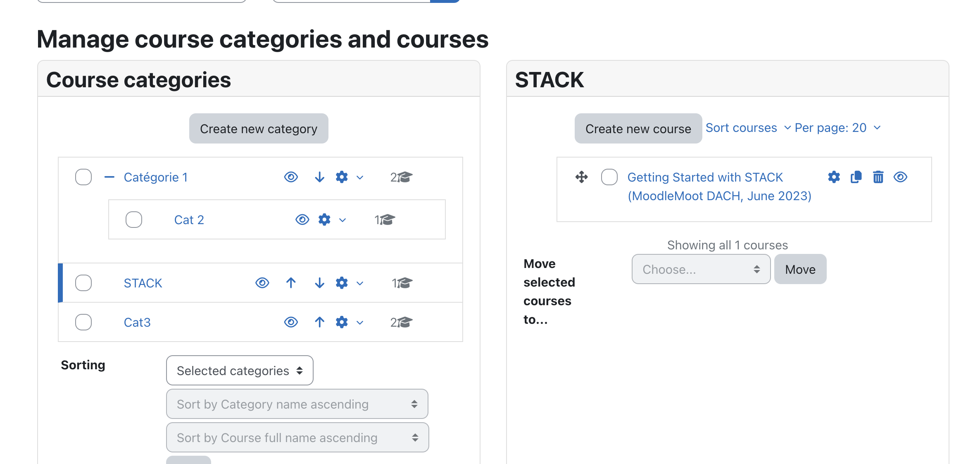Open settings gear for STACK category
Viewport: 980px width, 464px height.
pos(342,283)
